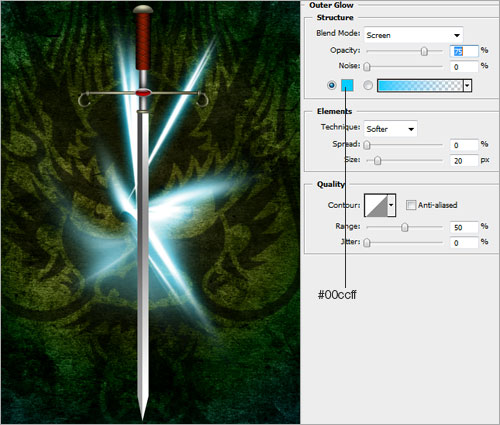Screen dimensions: 500x425
Task: Click the sword artwork preview image
Action: (150, 212)
